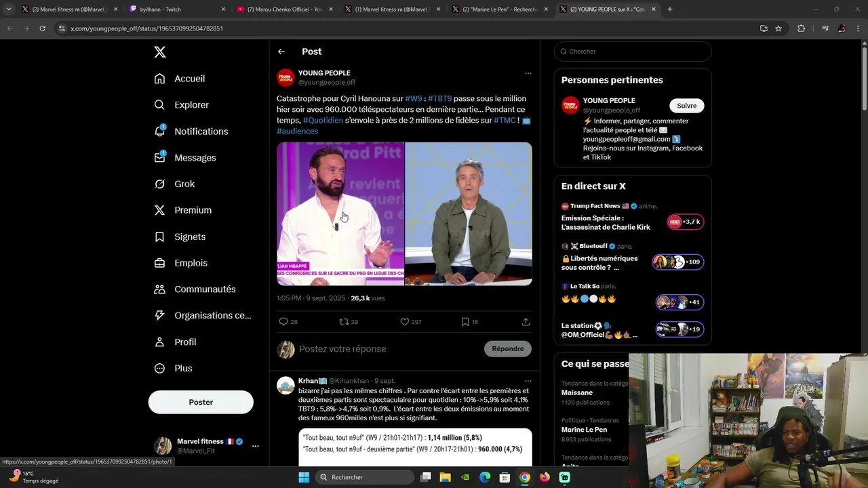Click the address bar URL
The image size is (868, 488).
pos(146,28)
